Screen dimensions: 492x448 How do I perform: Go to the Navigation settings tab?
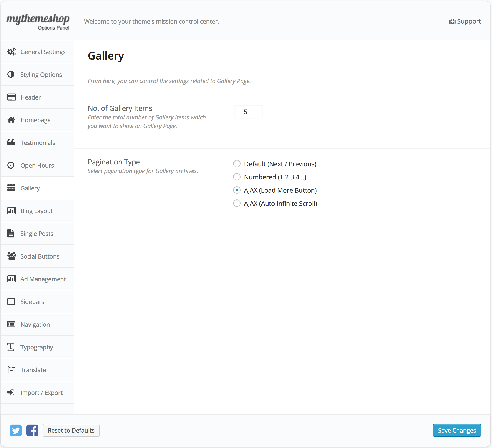pos(35,325)
